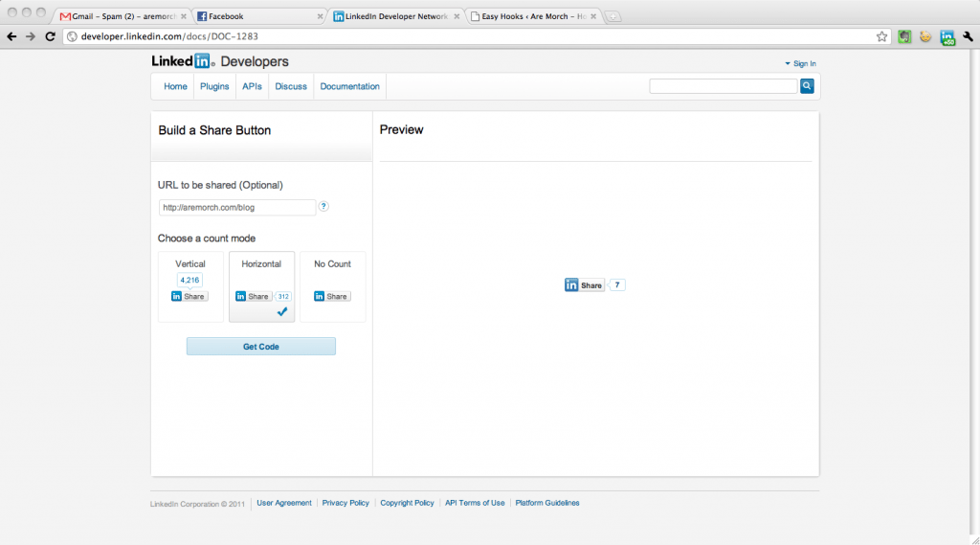Image resolution: width=980 pixels, height=545 pixels.
Task: Go forward with the browser forward arrow
Action: [x=30, y=37]
